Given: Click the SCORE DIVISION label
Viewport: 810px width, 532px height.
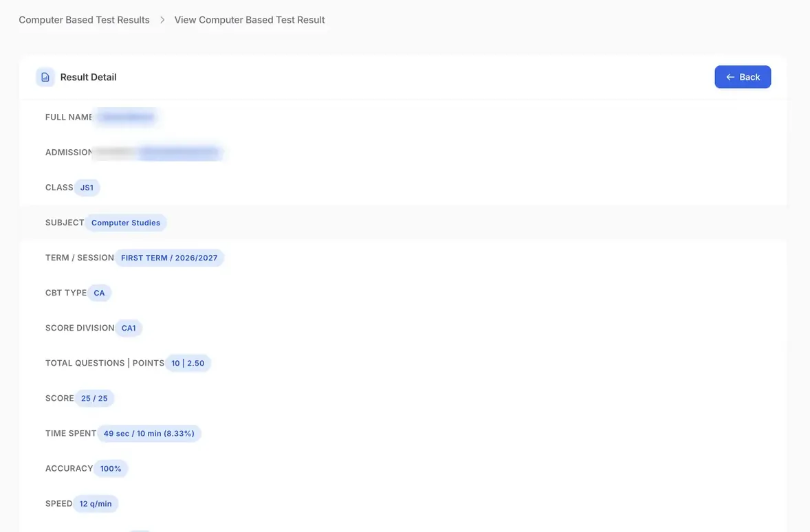Looking at the screenshot, I should coord(80,328).
